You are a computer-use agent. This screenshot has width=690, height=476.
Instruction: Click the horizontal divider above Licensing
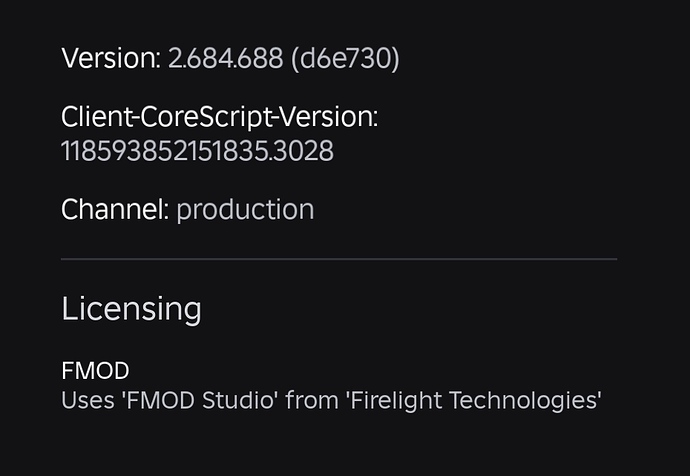[338, 259]
